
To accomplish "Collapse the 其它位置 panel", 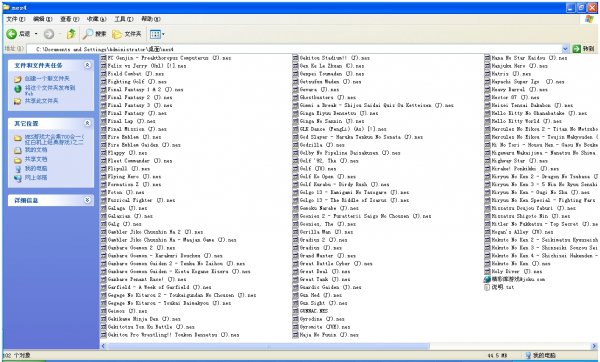I will 87,123.
